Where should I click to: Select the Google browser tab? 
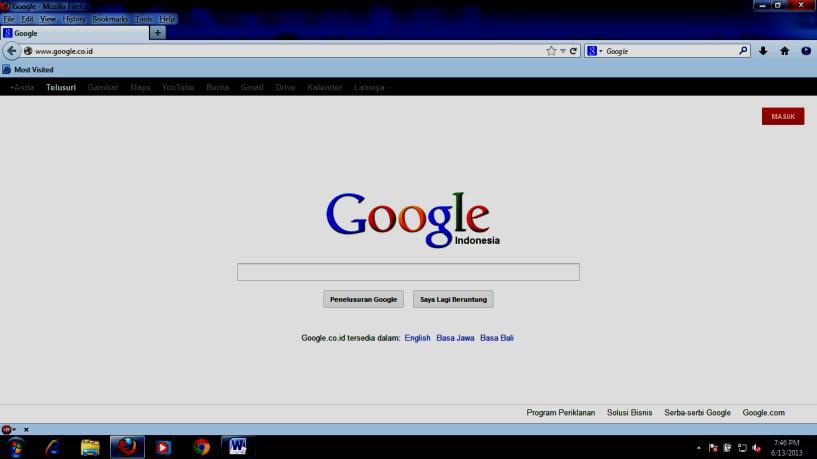[x=75, y=33]
